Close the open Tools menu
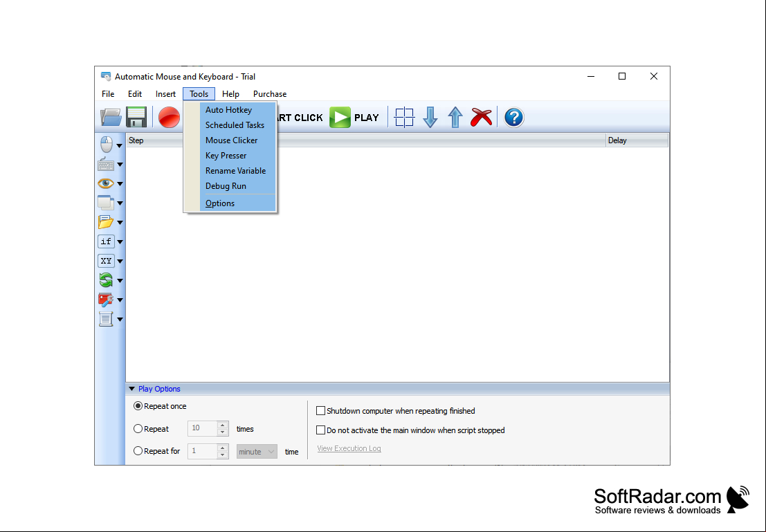Image resolution: width=766 pixels, height=532 pixels. pyautogui.click(x=199, y=94)
